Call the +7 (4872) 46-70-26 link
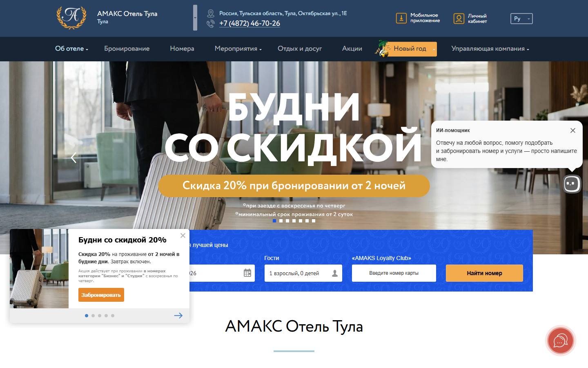The width and height of the screenshot is (588, 368). 249,24
